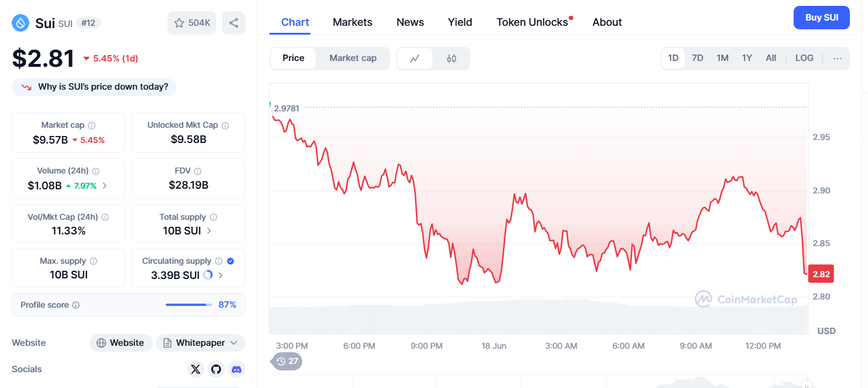Open the Yield tab

click(x=460, y=22)
